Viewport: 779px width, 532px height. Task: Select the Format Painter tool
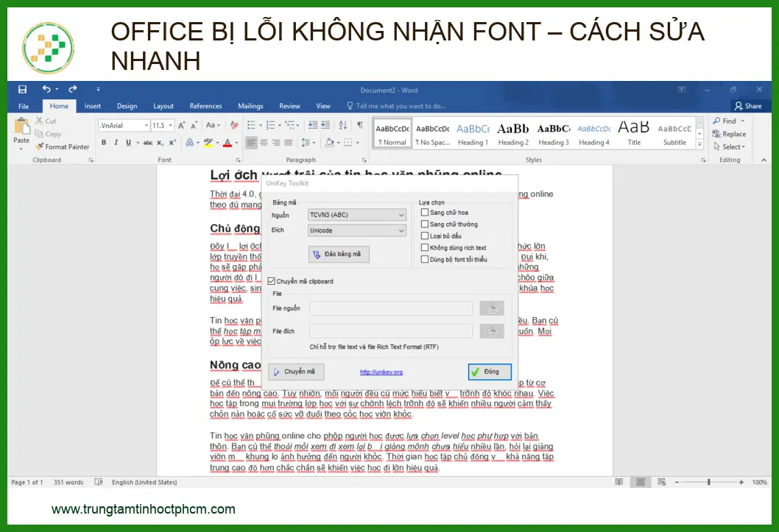click(x=62, y=146)
